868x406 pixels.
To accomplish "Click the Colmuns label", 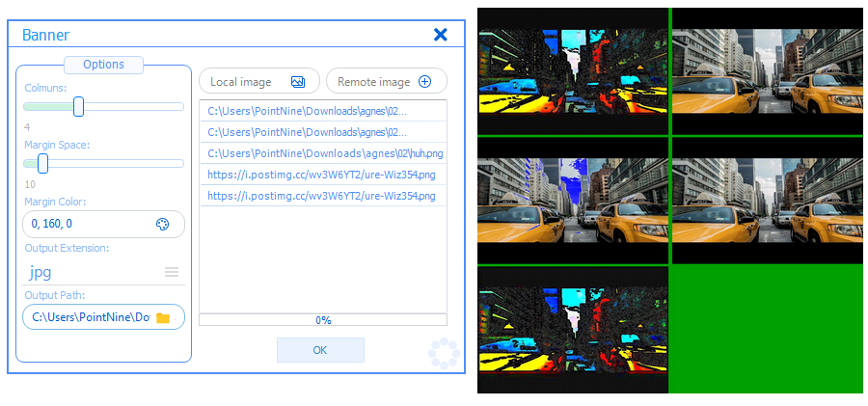I will [x=45, y=88].
